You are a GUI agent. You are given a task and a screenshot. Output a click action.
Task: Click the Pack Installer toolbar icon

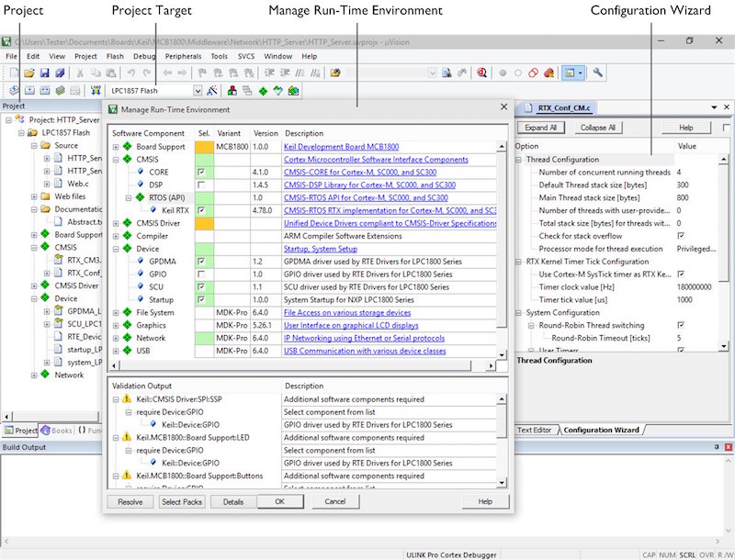(293, 91)
